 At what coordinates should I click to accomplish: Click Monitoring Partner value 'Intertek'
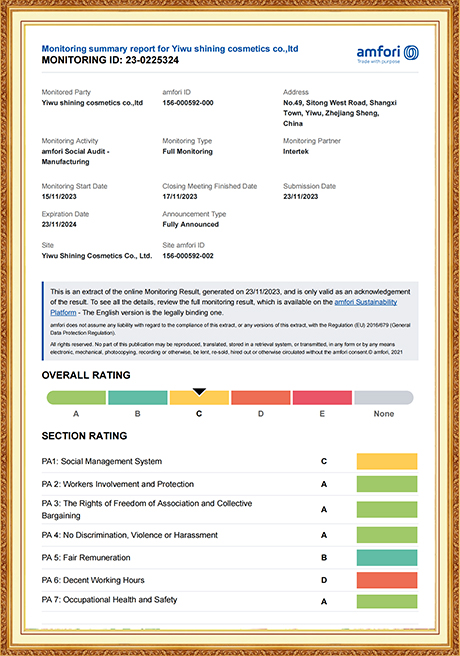coord(296,151)
